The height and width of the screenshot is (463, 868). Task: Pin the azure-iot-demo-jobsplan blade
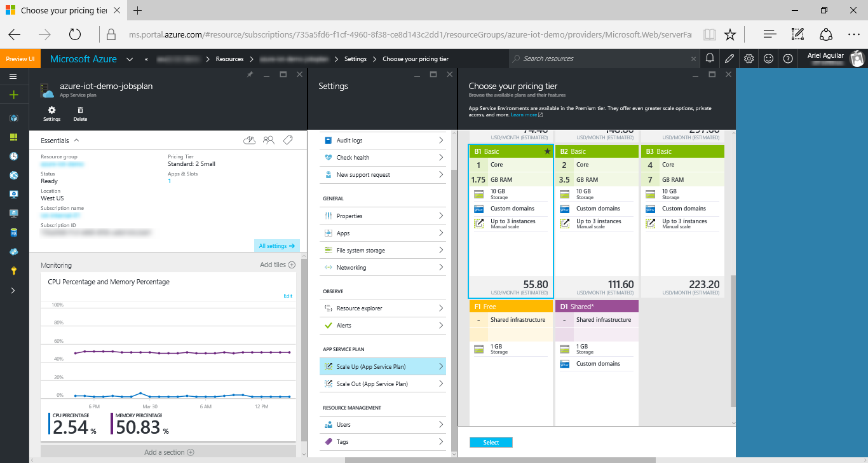tap(250, 74)
